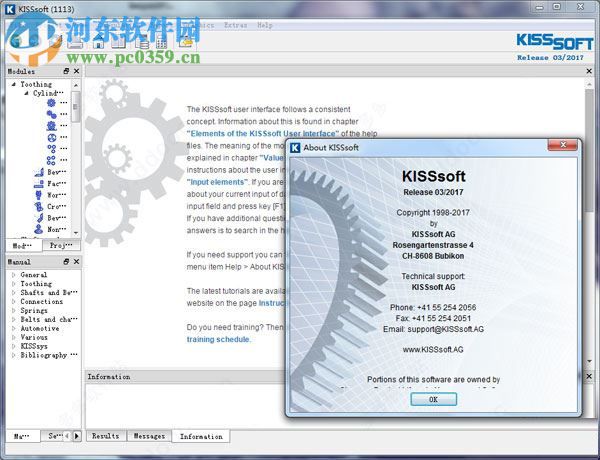Click the main content scroll-up arrow
Screen dimensions: 600x460
(x=590, y=84)
